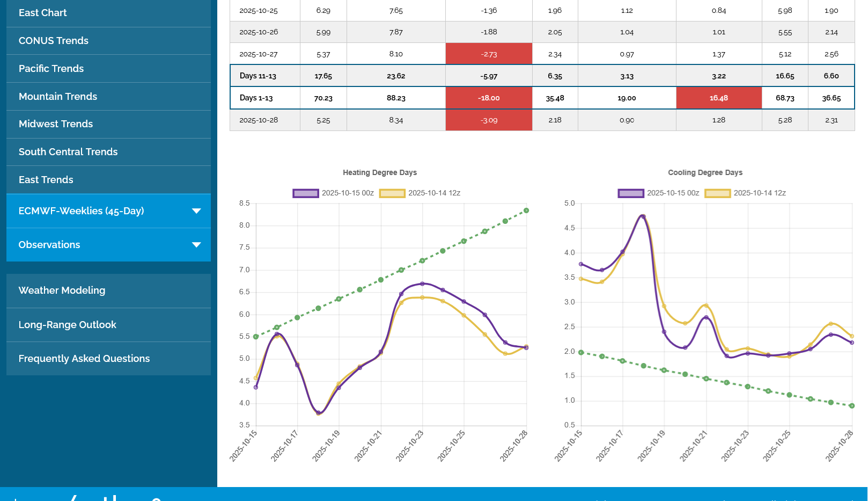
Task: Click the red 16.48 cell in Days 1-13 row
Action: pyautogui.click(x=719, y=98)
